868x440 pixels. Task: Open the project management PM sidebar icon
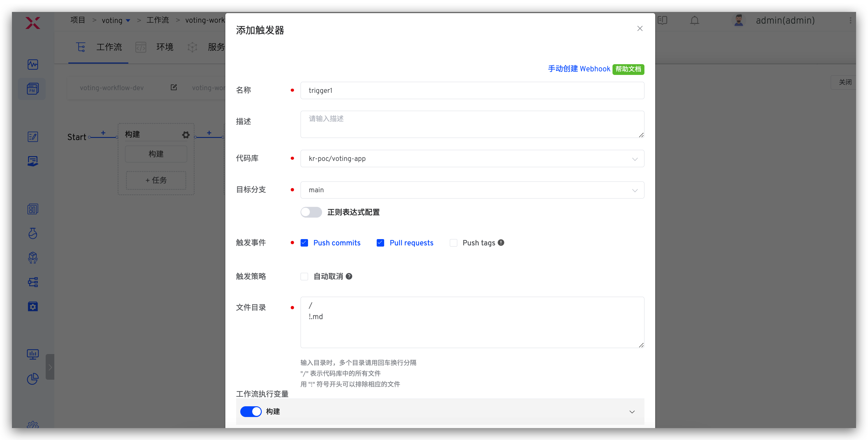click(x=32, y=89)
